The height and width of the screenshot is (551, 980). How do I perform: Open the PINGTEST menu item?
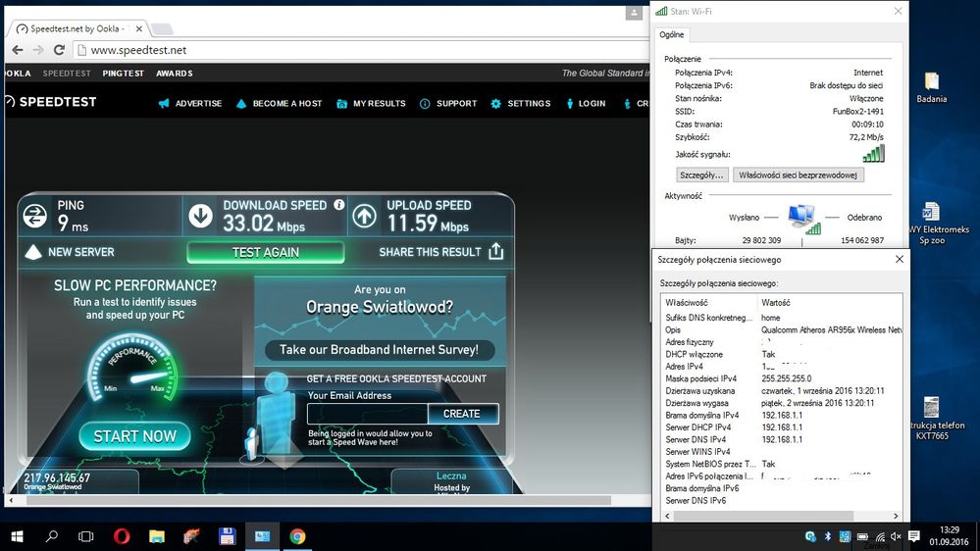[x=124, y=74]
